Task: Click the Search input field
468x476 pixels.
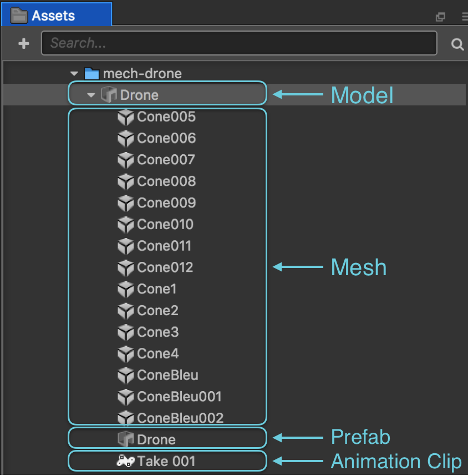Action: pos(238,43)
